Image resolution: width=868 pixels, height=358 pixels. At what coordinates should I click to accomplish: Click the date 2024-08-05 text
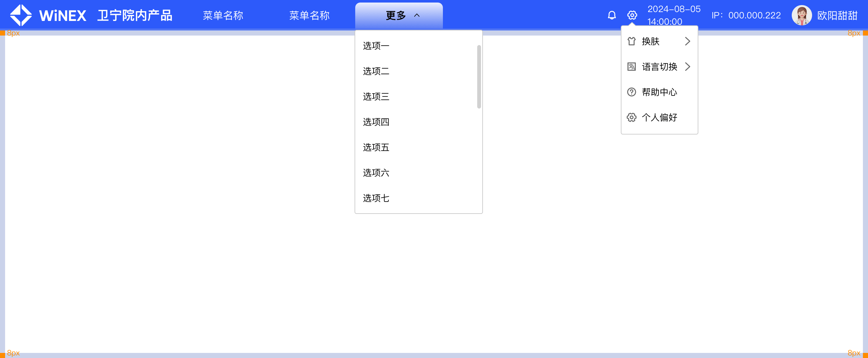pos(674,9)
